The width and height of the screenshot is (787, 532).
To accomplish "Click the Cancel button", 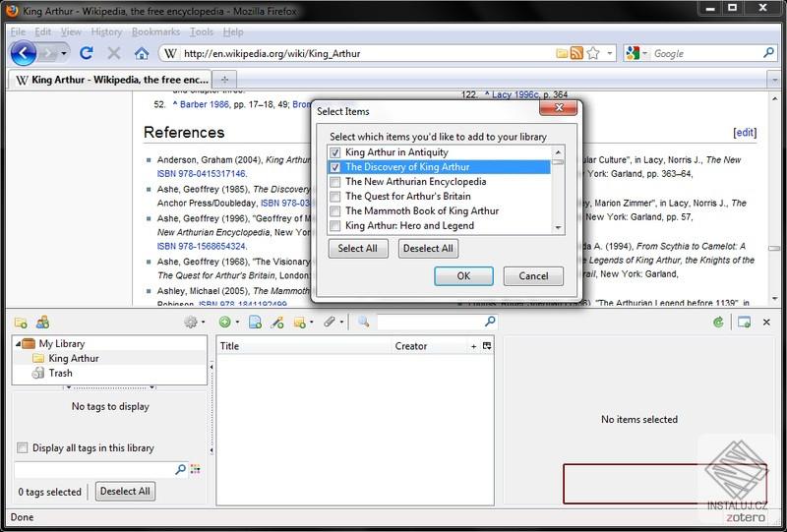I will point(533,276).
